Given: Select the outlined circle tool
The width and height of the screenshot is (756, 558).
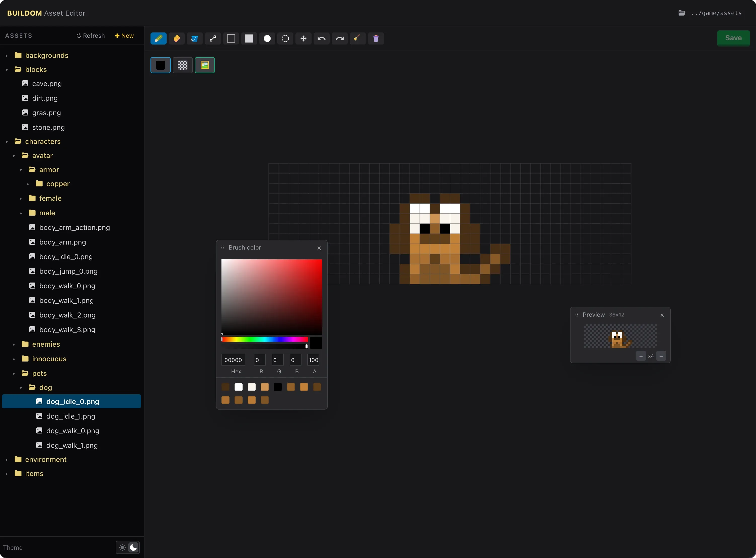Looking at the screenshot, I should [285, 38].
